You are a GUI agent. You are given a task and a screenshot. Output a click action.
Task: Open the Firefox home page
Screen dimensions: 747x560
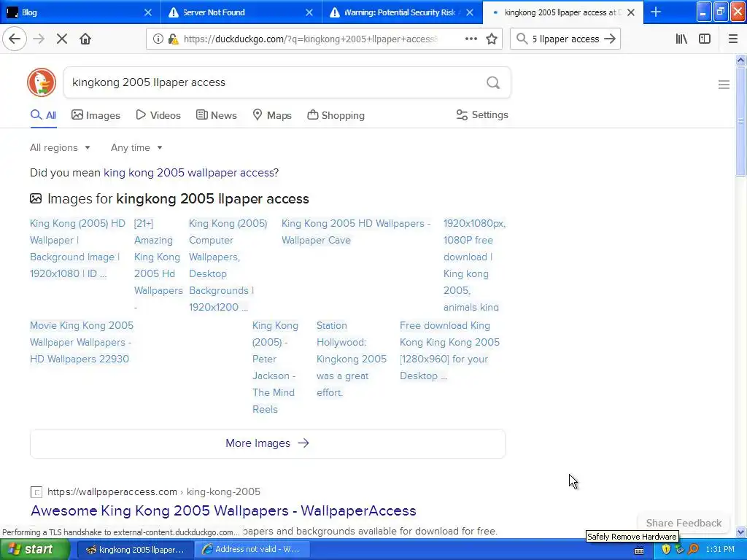point(85,39)
